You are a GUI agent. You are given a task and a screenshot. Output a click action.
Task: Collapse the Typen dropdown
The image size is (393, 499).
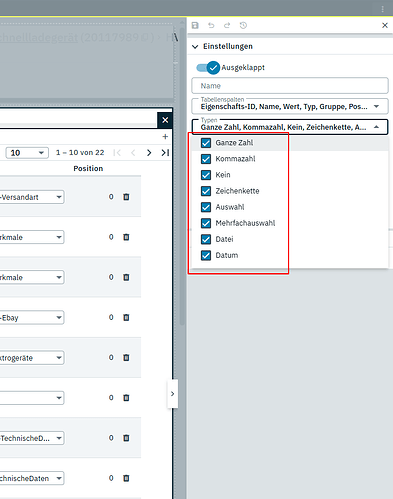pos(290,127)
